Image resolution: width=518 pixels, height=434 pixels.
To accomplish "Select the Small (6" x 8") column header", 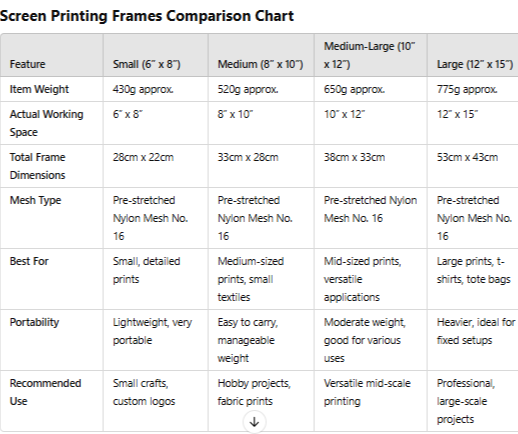I will point(147,64).
